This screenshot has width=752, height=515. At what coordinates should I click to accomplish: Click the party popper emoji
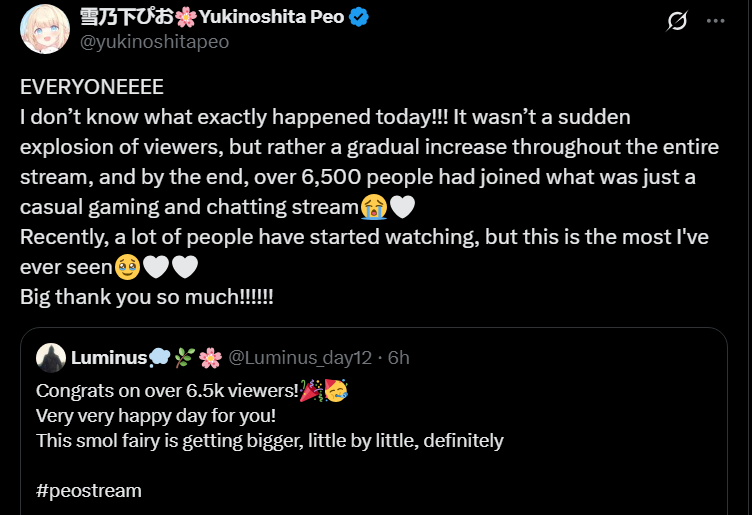pyautogui.click(x=308, y=390)
